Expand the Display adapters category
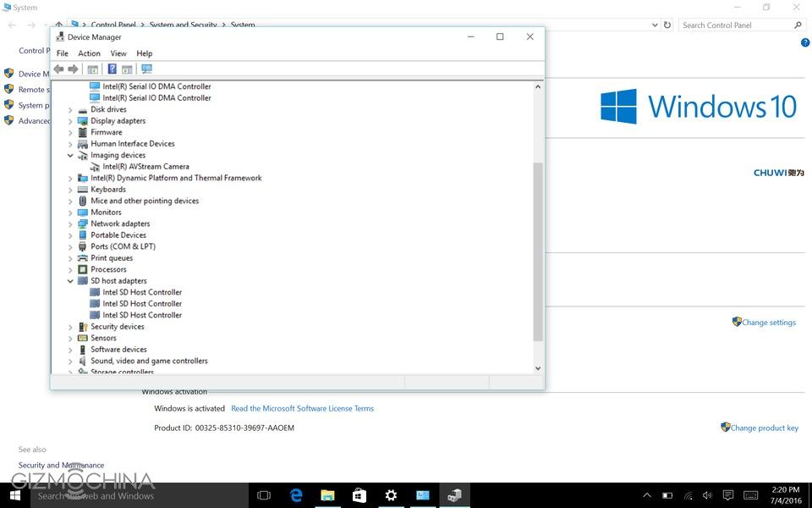Image resolution: width=812 pixels, height=508 pixels. tap(70, 121)
